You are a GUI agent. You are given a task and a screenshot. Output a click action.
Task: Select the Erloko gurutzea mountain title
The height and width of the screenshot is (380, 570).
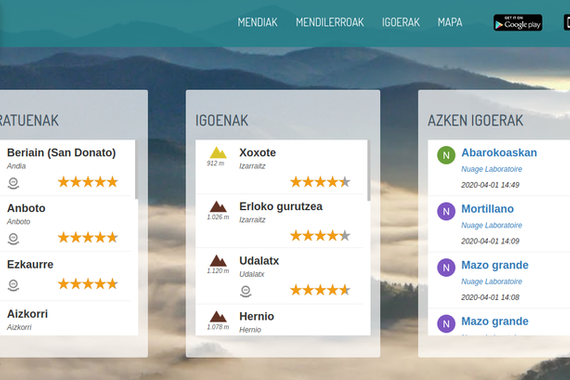(x=281, y=206)
